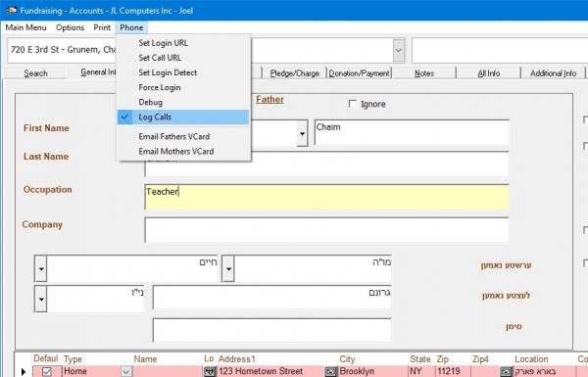Click the Fundraising app icon in title bar

[x=11, y=10]
